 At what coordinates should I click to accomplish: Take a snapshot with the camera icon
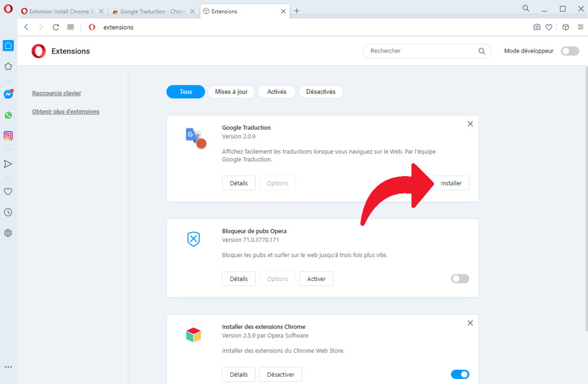point(537,27)
